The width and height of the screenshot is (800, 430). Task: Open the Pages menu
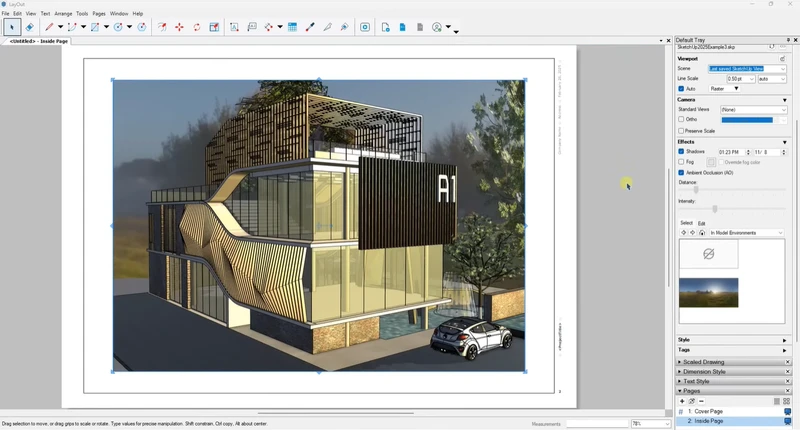pos(99,13)
